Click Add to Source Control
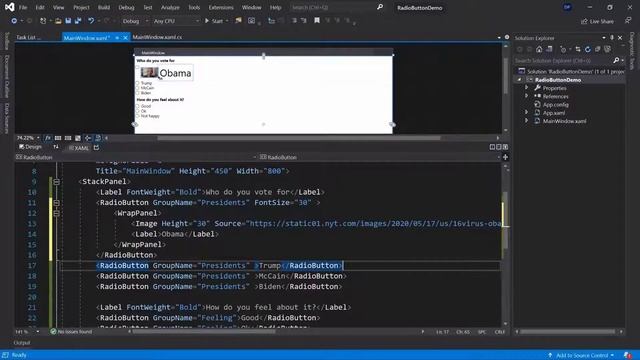This screenshot has width=640, height=360. (581, 356)
